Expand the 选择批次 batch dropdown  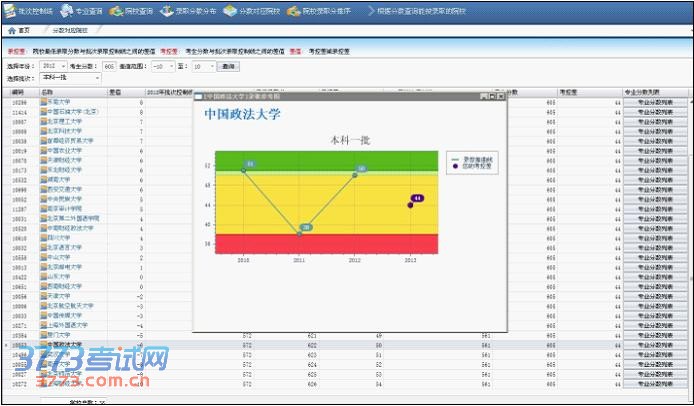click(x=67, y=77)
